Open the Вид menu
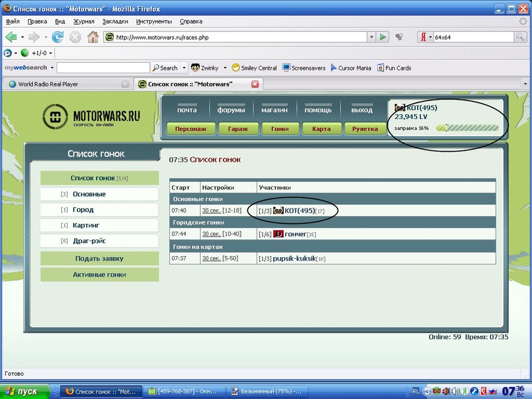Image resolution: width=532 pixels, height=399 pixels. point(60,21)
